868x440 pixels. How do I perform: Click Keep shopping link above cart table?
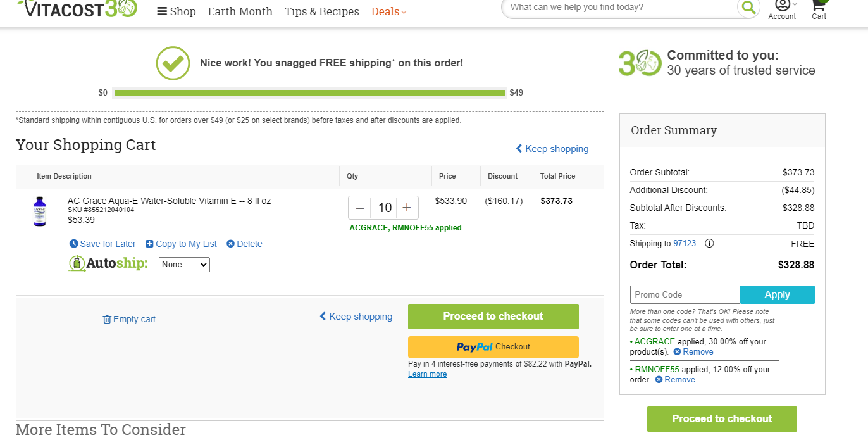click(x=552, y=149)
